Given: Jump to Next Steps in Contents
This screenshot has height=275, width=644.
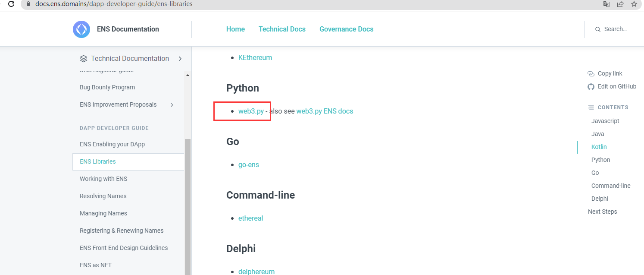Looking at the screenshot, I should click(x=602, y=212).
